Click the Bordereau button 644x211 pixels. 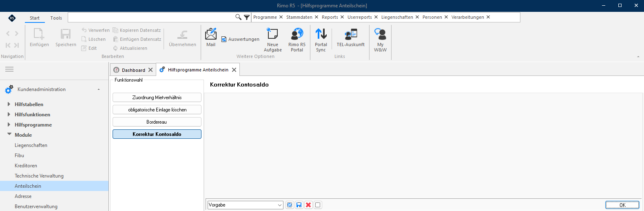point(157,122)
